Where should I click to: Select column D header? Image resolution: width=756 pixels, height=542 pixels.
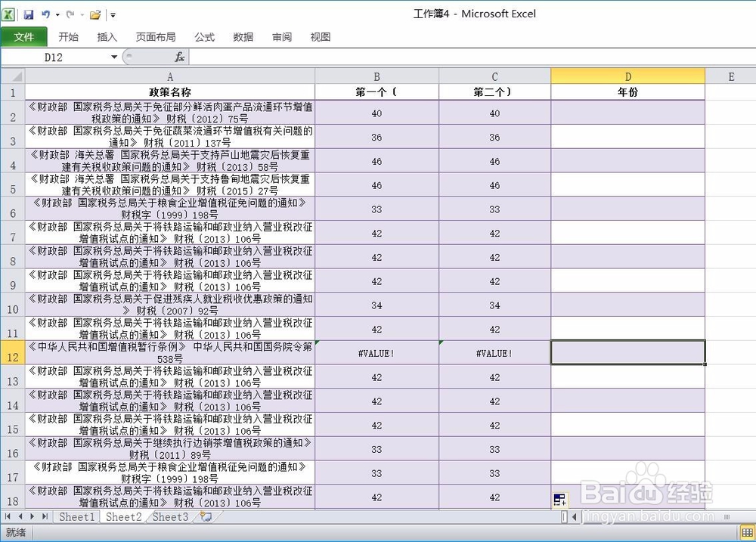tap(627, 76)
